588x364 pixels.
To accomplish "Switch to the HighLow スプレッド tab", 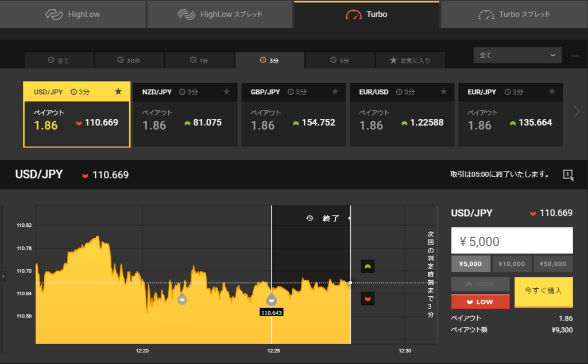I will click(x=220, y=14).
